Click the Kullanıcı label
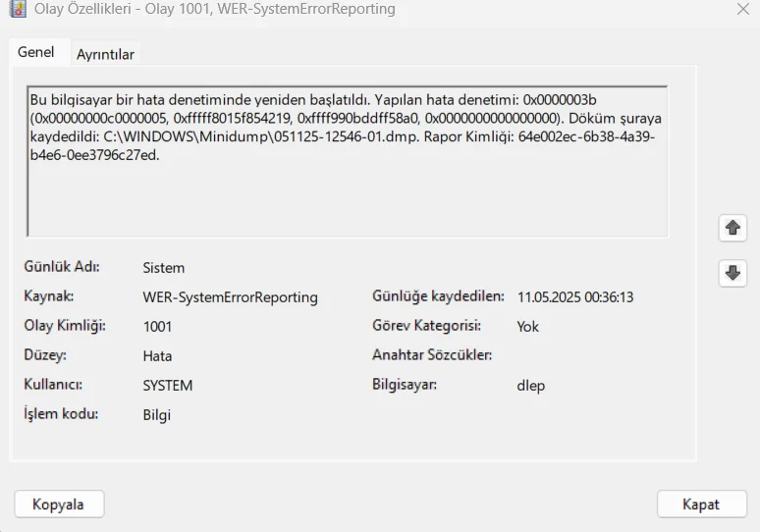This screenshot has width=760, height=532. click(x=53, y=384)
